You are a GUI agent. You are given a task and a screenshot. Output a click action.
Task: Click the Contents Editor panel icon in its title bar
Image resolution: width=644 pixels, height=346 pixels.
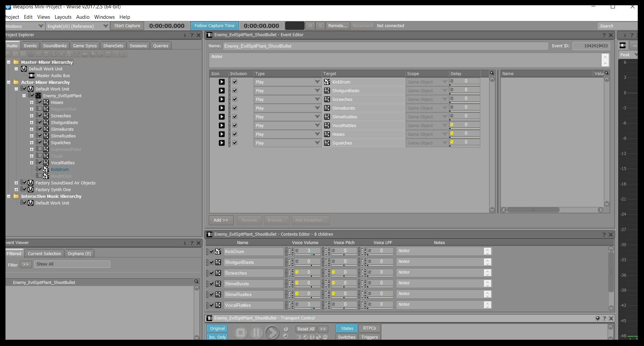tap(210, 234)
